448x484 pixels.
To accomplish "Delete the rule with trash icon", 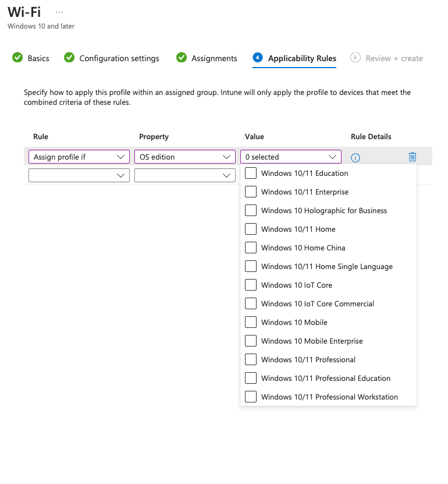I will click(x=413, y=157).
